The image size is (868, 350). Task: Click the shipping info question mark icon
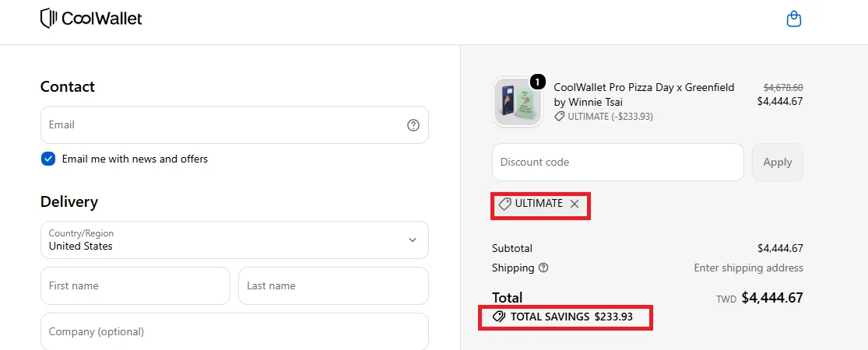(543, 268)
